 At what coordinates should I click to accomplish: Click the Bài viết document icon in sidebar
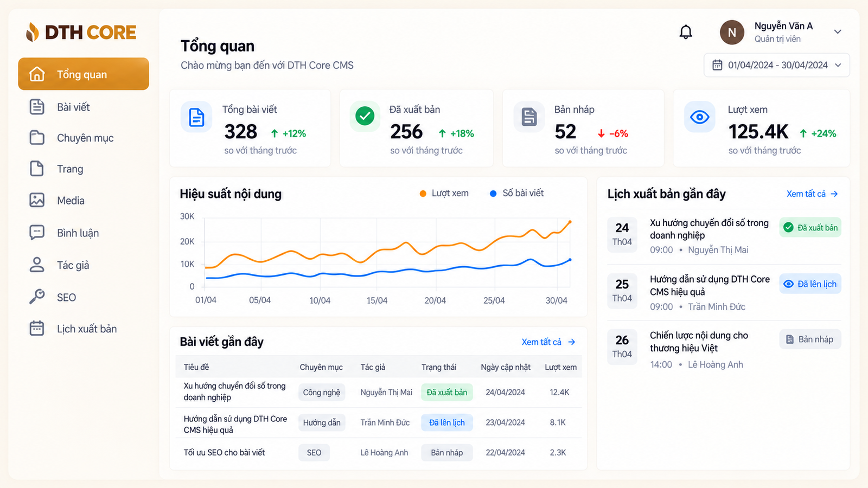point(37,107)
